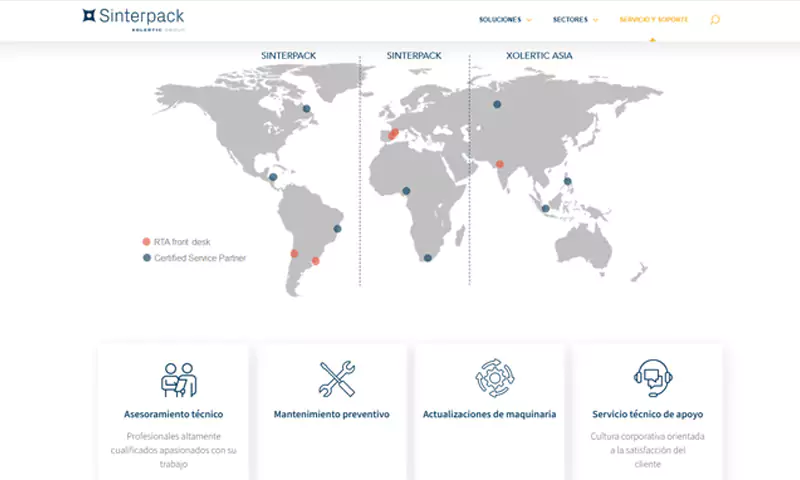The width and height of the screenshot is (800, 480).
Task: Expand the Sectores dropdown chevron
Action: [x=595, y=20]
